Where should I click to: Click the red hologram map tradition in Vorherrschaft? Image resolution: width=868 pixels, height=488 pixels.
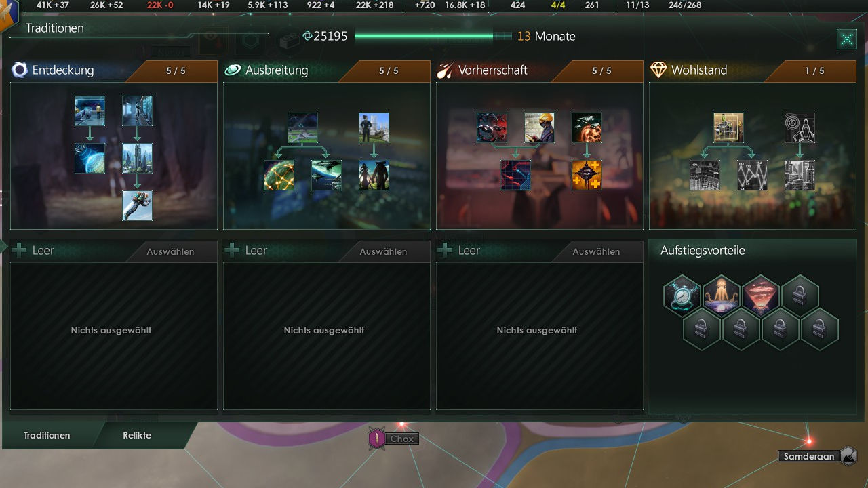[515, 175]
